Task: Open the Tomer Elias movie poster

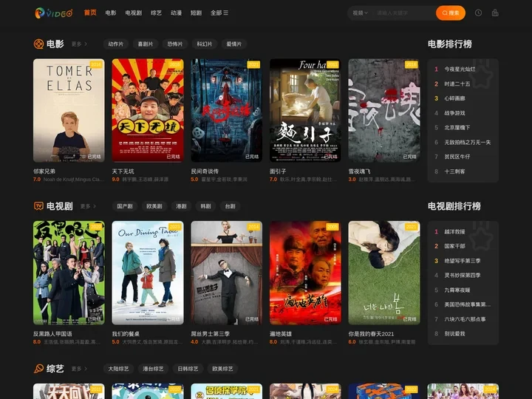Action: point(69,110)
